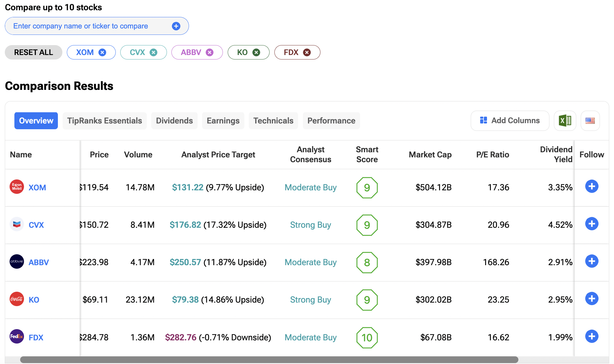Click CVX dividend yield 4.52%

pos(560,225)
